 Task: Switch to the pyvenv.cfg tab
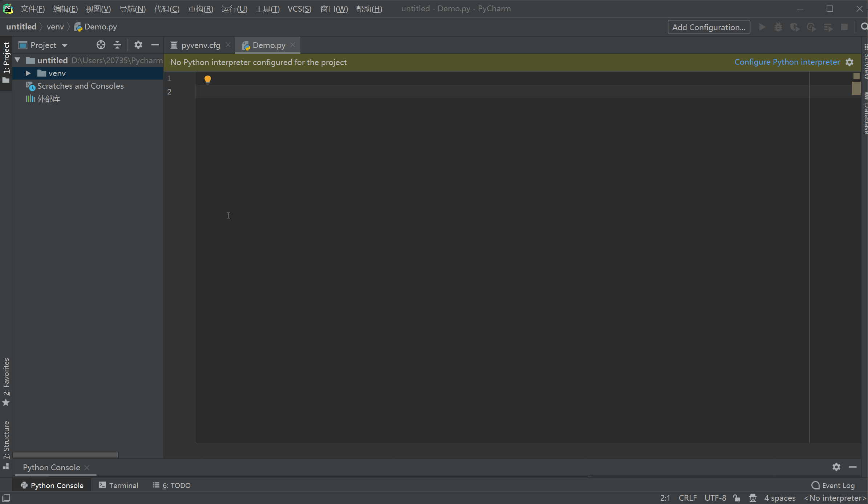tap(200, 45)
